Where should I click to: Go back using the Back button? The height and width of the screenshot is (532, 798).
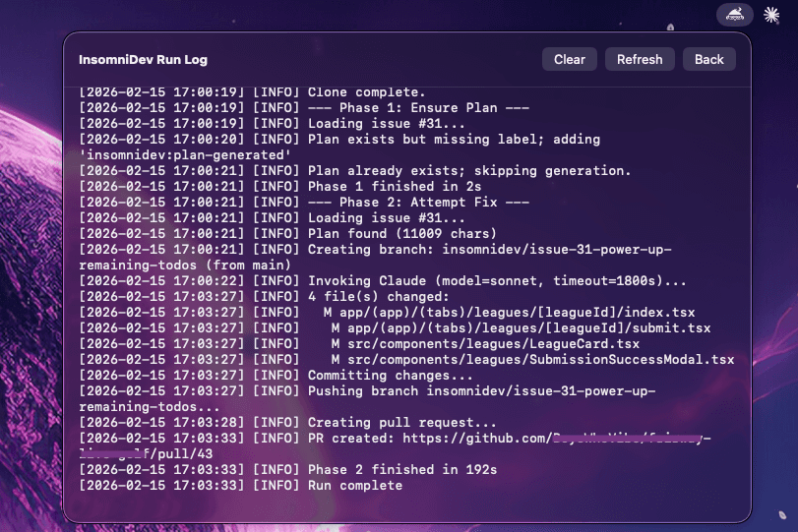tap(708, 59)
